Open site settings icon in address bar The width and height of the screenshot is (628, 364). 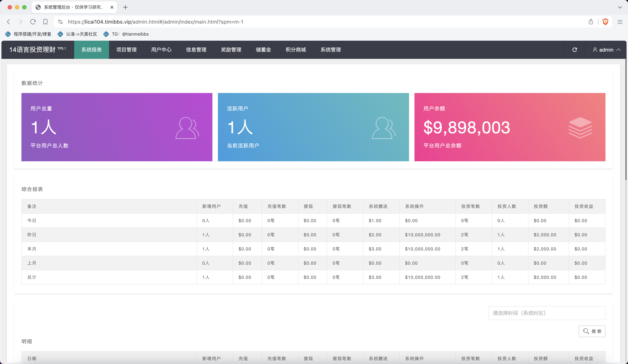pyautogui.click(x=60, y=22)
